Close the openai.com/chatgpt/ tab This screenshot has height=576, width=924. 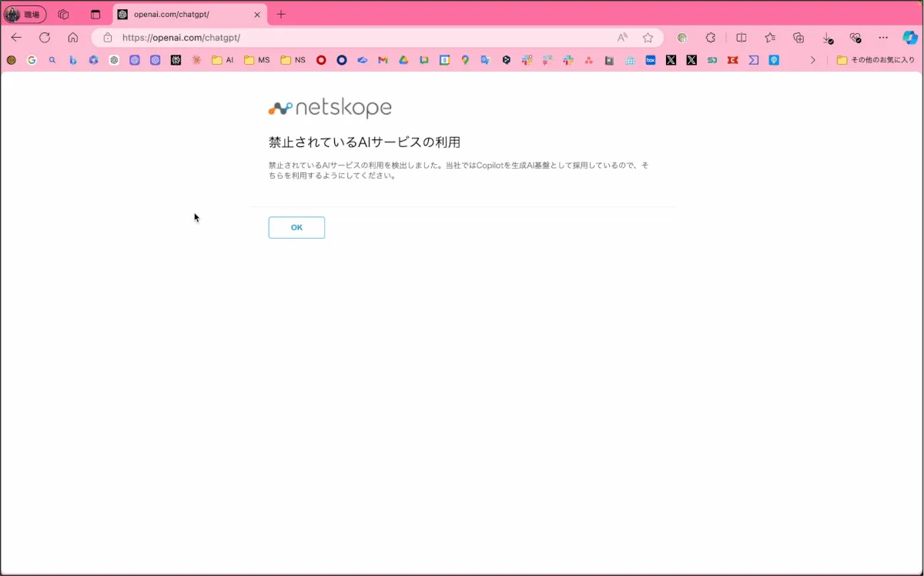coord(257,14)
